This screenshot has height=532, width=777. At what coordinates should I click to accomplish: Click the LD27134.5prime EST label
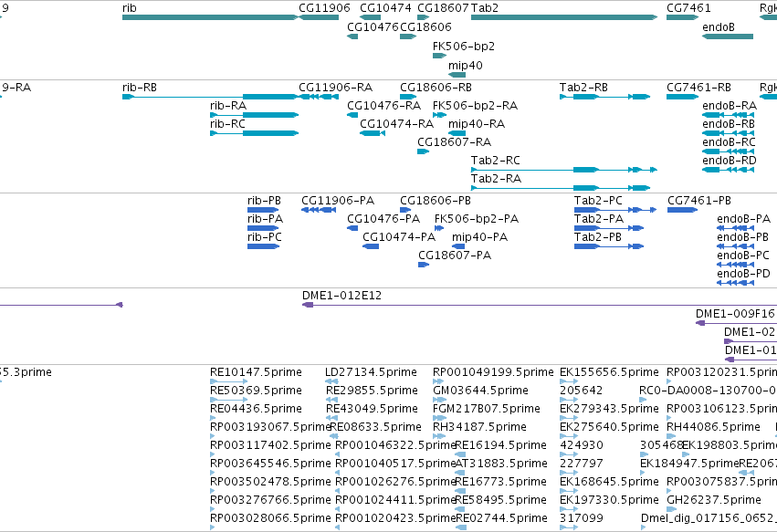tap(371, 372)
